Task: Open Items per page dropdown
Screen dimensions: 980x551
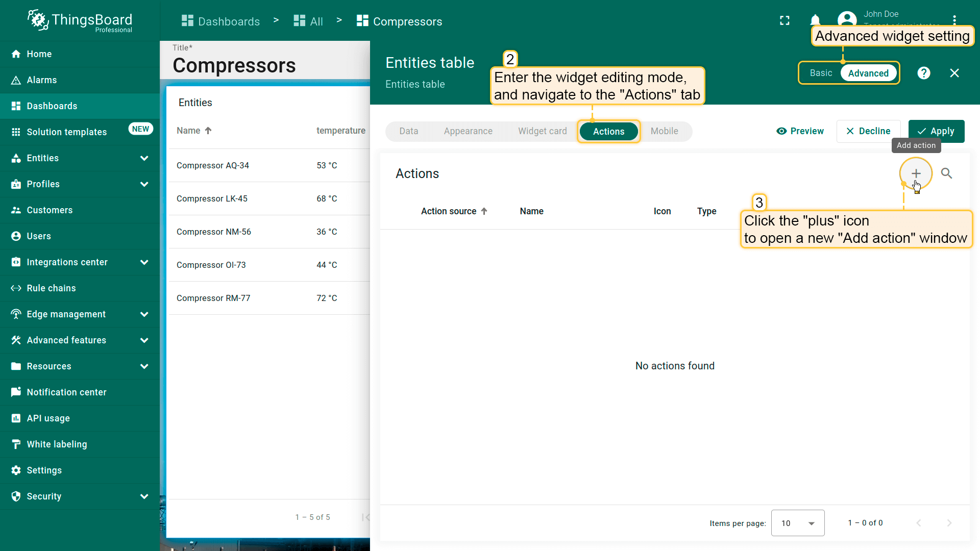Action: [x=797, y=523]
